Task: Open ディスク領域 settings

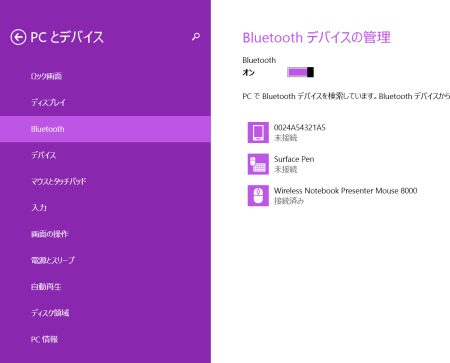Action: 105,313
